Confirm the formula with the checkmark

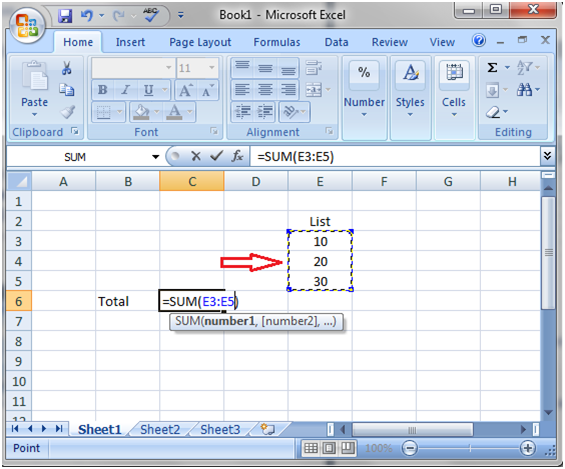pyautogui.click(x=217, y=156)
